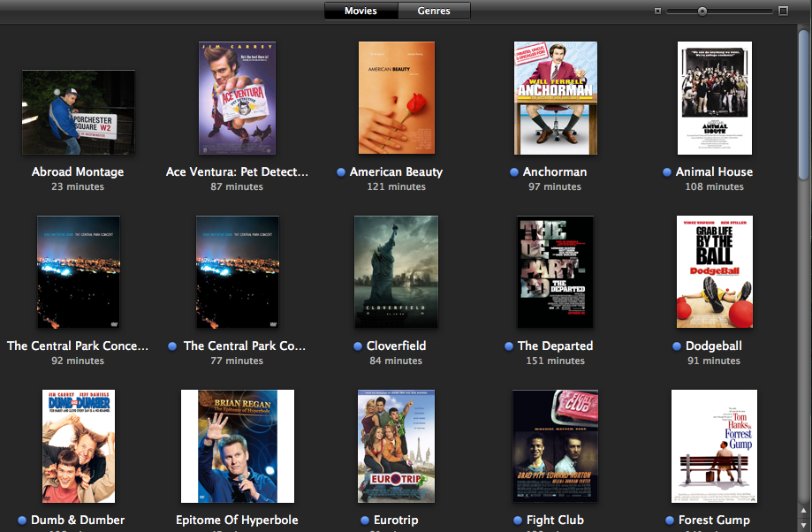This screenshot has width=812, height=532.
Task: Click The Central Park Co... title
Action: tap(245, 346)
